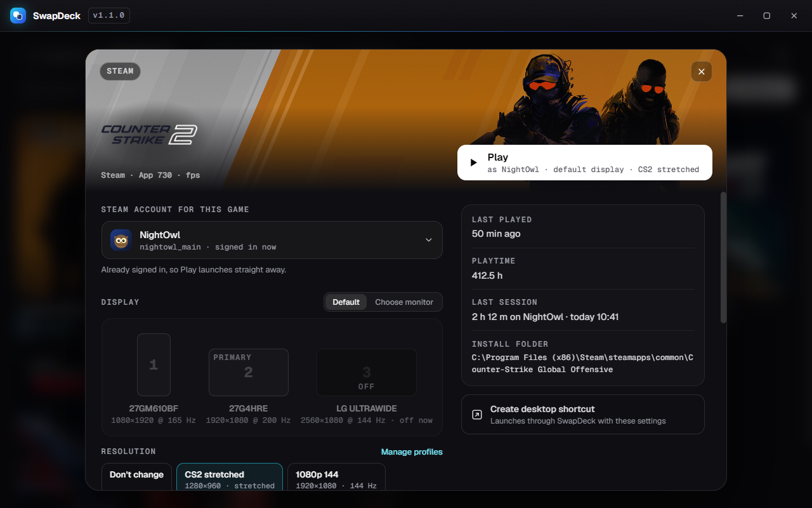
Task: Select monitor 1 27GM610BF
Action: coord(154,365)
